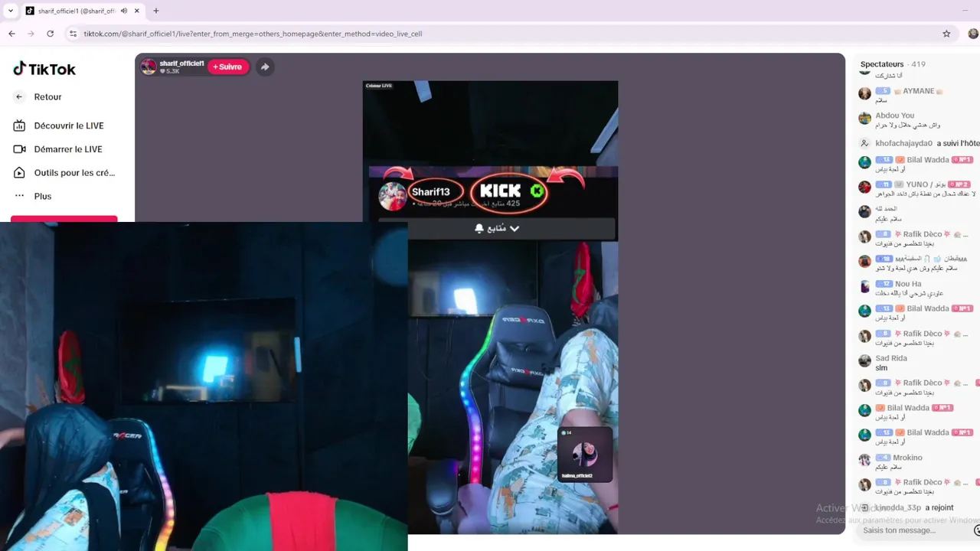Click the halima_officiel2 guest thumbnail
The image size is (980, 551).
tap(585, 455)
